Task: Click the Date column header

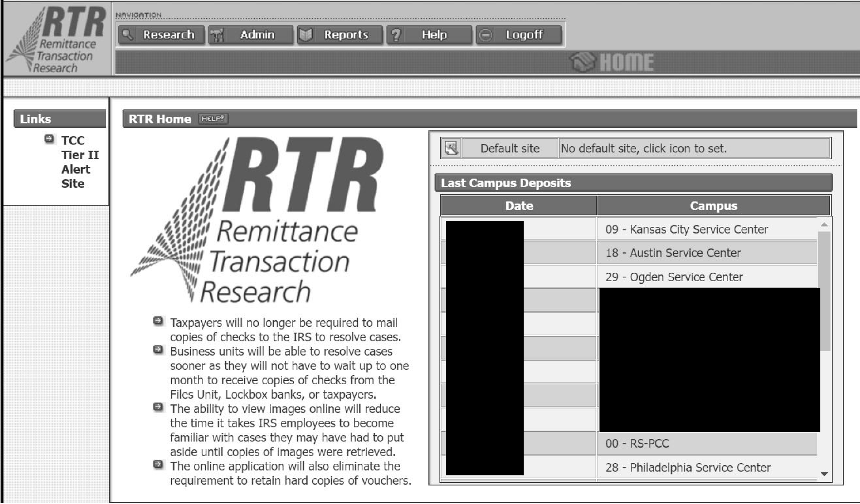Action: pos(519,206)
